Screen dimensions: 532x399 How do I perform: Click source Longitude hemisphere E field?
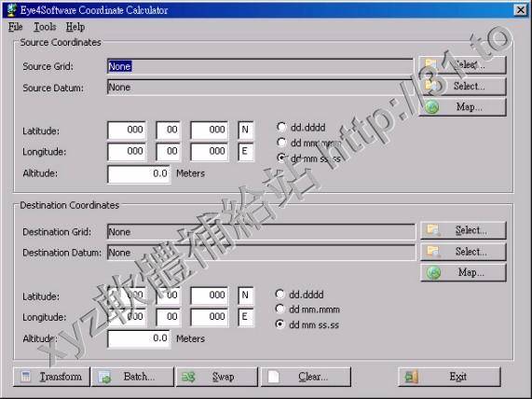pos(246,151)
